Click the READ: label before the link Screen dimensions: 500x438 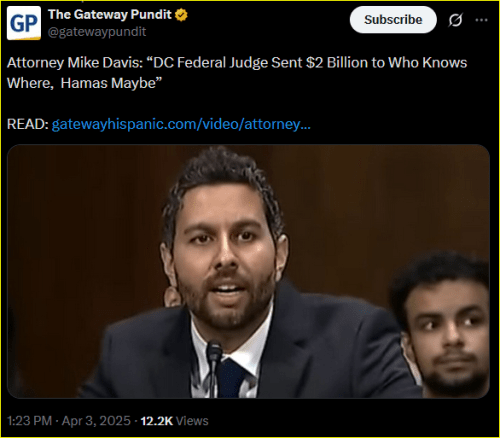pyautogui.click(x=28, y=124)
